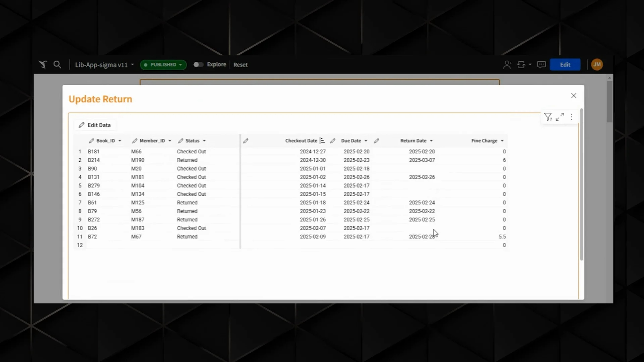This screenshot has height=362, width=644.
Task: Click the pencil icon beside Status header
Action: click(180, 141)
